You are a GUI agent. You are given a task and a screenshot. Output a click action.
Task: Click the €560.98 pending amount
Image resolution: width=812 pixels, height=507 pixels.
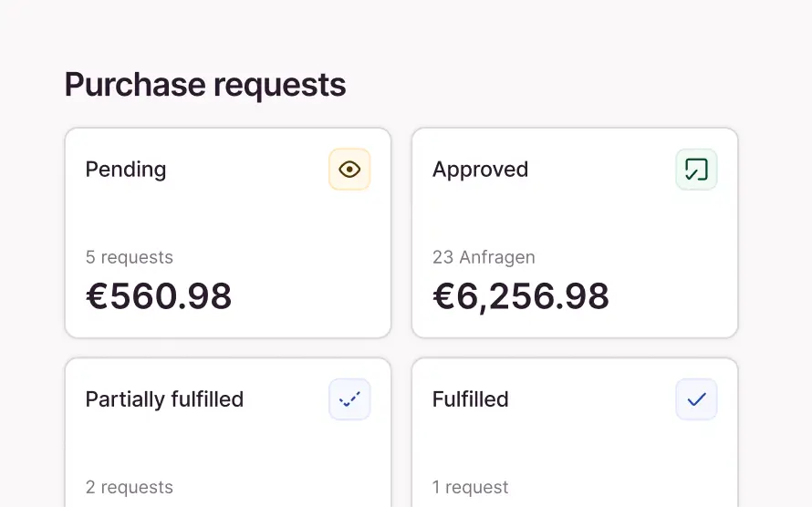point(159,296)
